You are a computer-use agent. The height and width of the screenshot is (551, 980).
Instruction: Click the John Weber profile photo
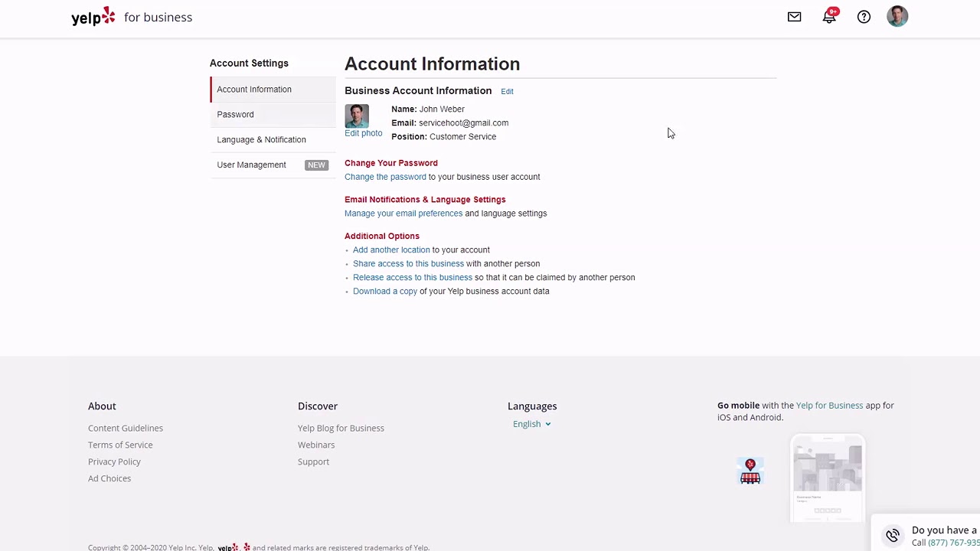[x=357, y=116]
